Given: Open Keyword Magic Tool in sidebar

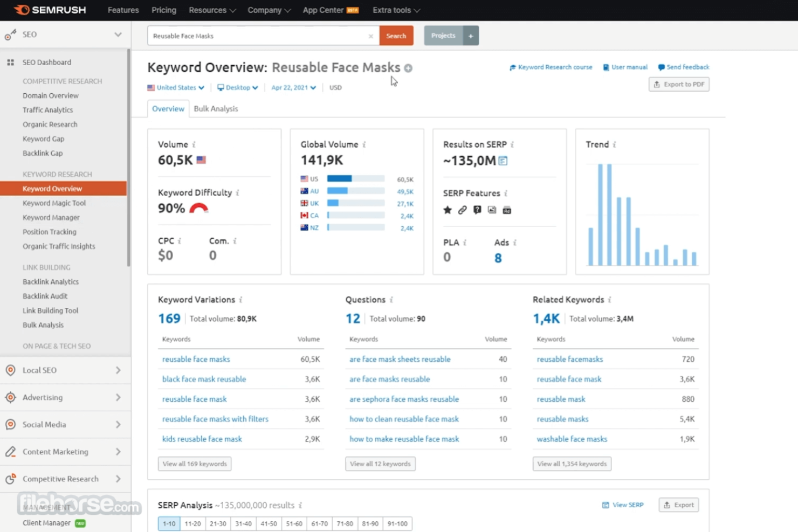Looking at the screenshot, I should [x=54, y=203].
